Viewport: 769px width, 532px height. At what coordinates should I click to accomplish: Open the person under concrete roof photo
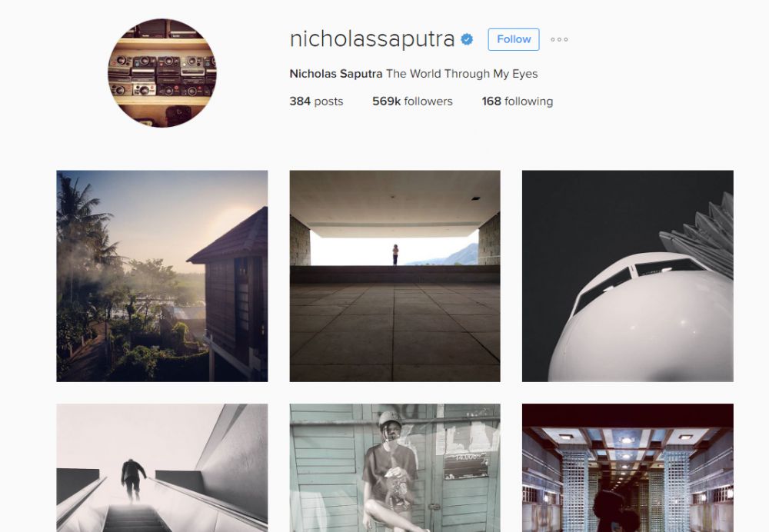point(394,276)
